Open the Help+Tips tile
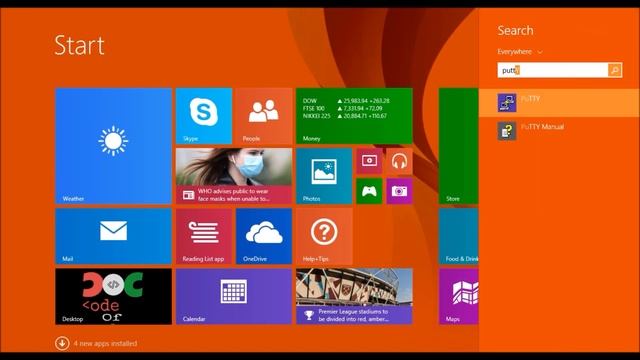 pyautogui.click(x=324, y=236)
